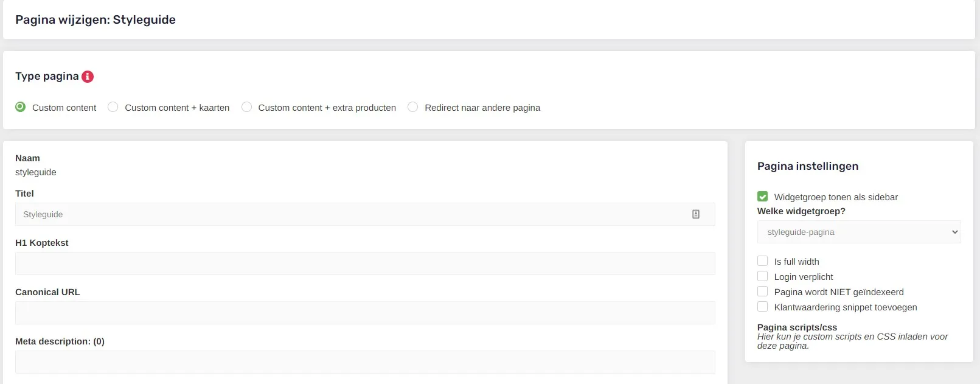Tick the Login verplicht checkbox
This screenshot has height=384, width=980.
[762, 276]
